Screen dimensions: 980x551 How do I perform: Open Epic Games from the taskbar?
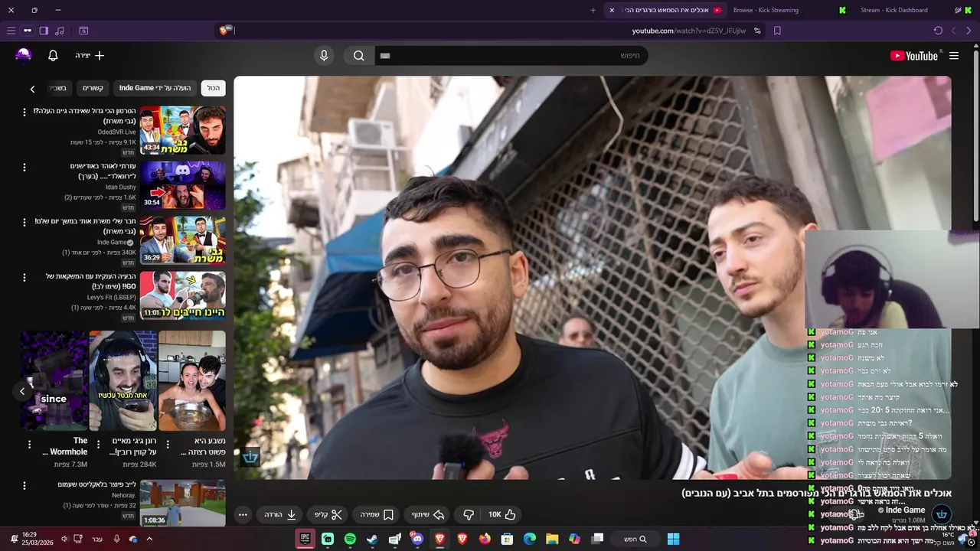click(x=305, y=539)
